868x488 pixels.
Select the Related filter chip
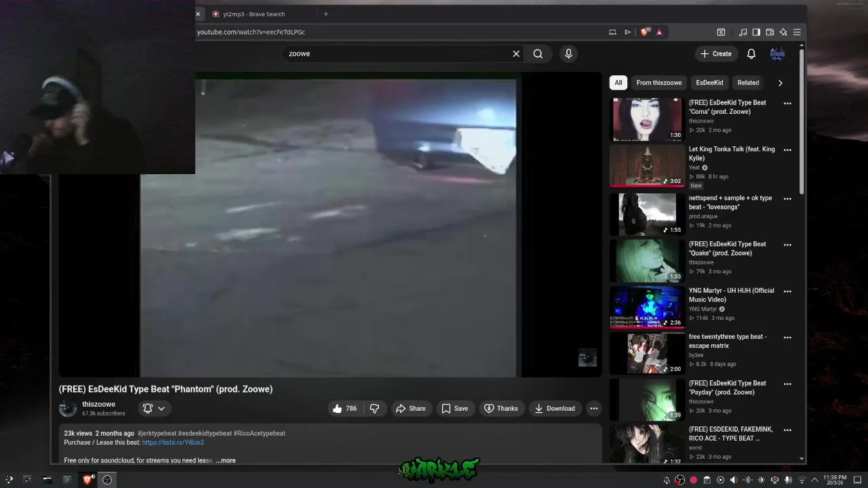[x=748, y=83]
